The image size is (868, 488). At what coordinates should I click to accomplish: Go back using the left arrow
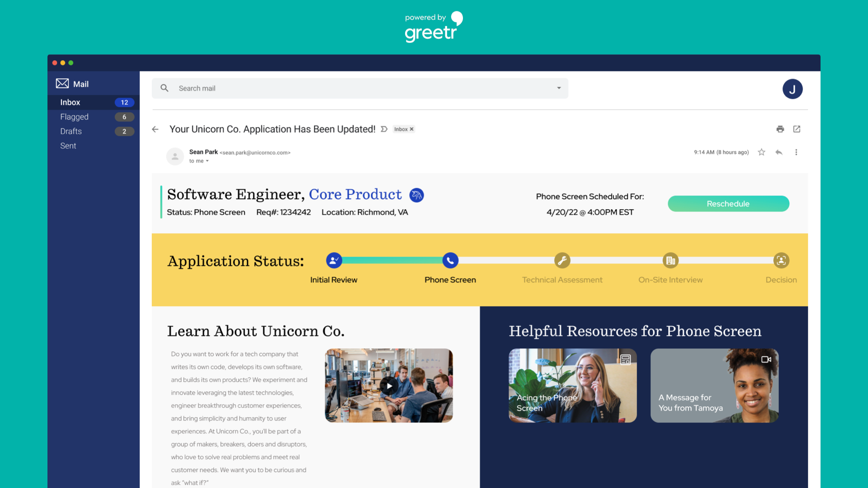[x=156, y=129]
